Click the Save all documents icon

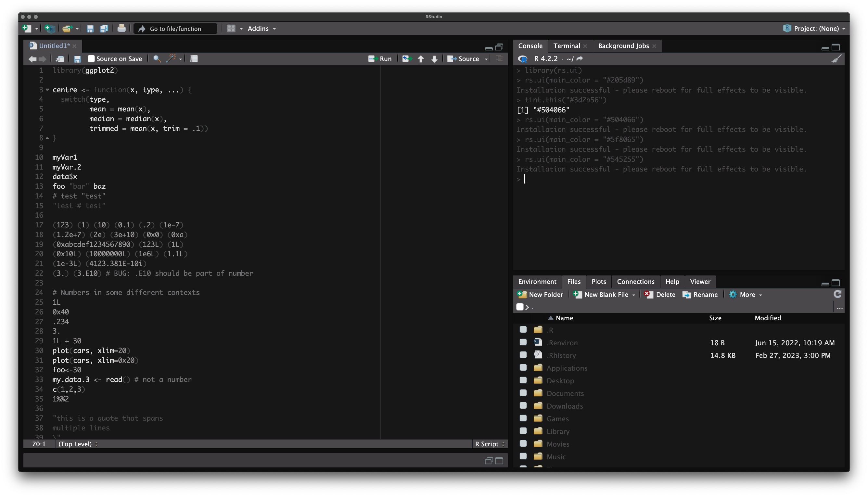(x=104, y=29)
